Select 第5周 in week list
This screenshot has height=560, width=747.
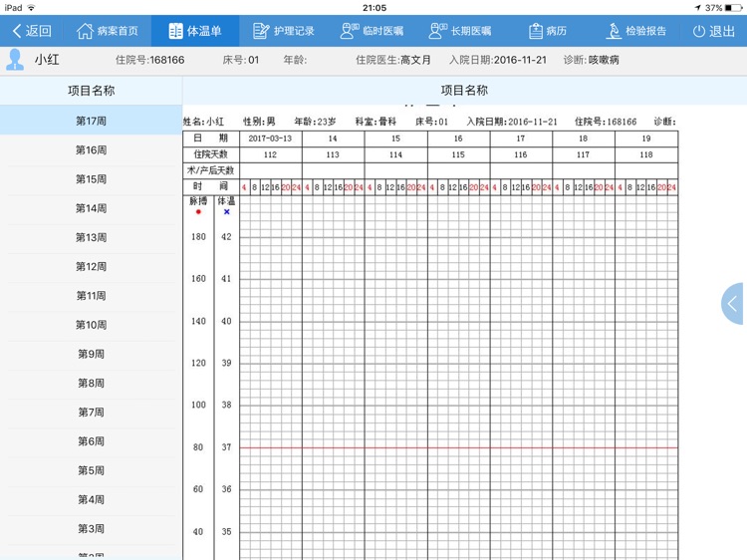coord(91,470)
